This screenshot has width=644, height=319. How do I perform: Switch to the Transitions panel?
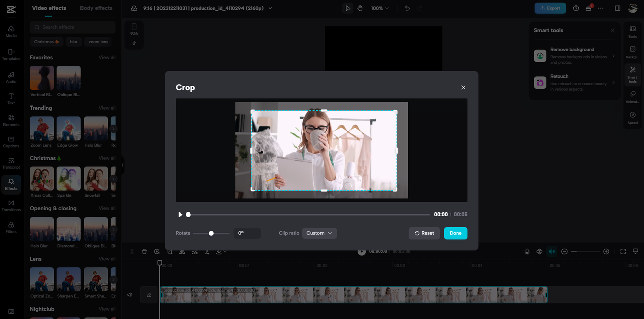tap(11, 205)
